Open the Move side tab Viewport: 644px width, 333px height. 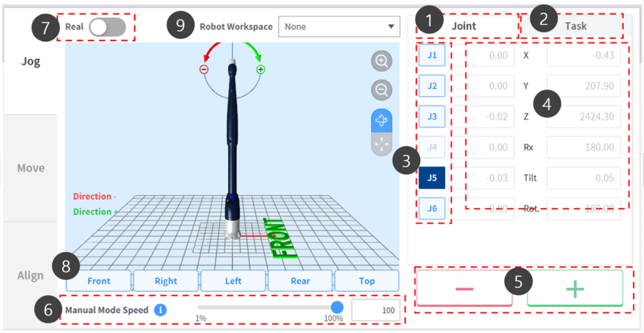(30, 168)
